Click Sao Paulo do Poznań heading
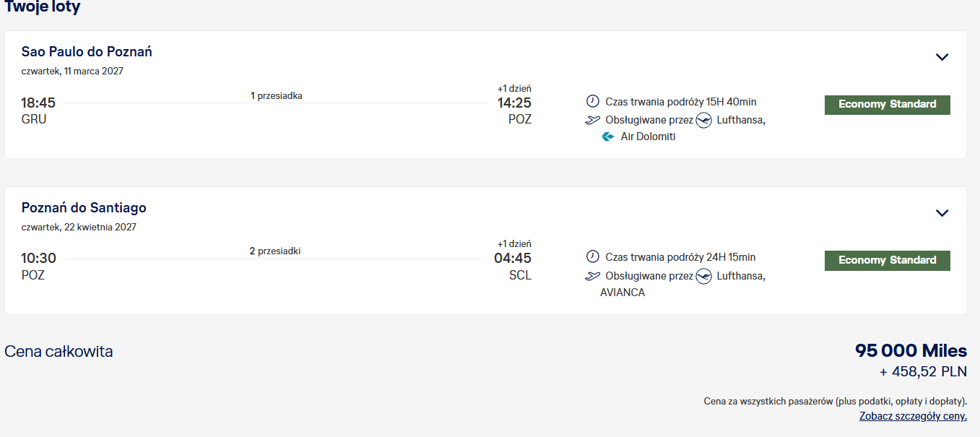Image resolution: width=980 pixels, height=437 pixels. [x=87, y=52]
